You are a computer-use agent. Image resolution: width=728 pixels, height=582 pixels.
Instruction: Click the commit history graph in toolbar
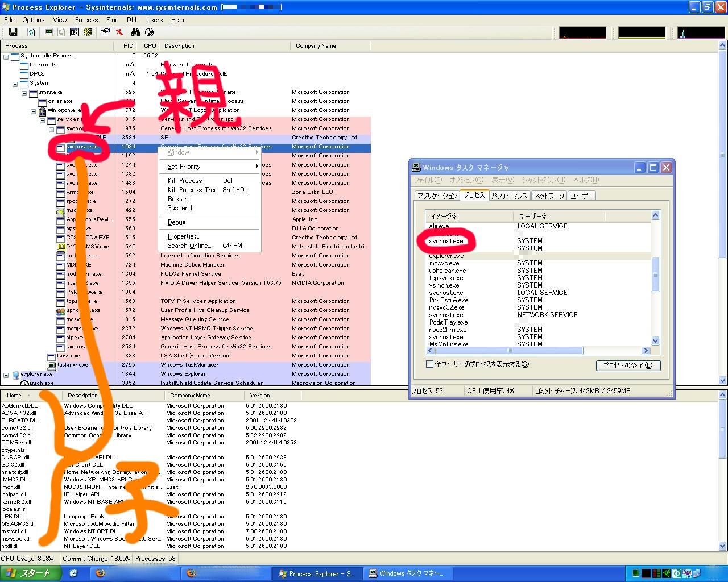(x=642, y=32)
